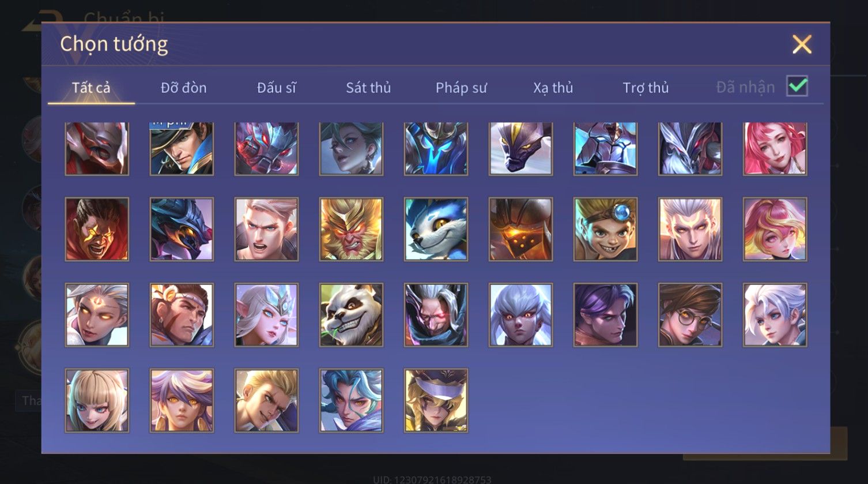Toggle the Đã nhận checkbox

[797, 87]
